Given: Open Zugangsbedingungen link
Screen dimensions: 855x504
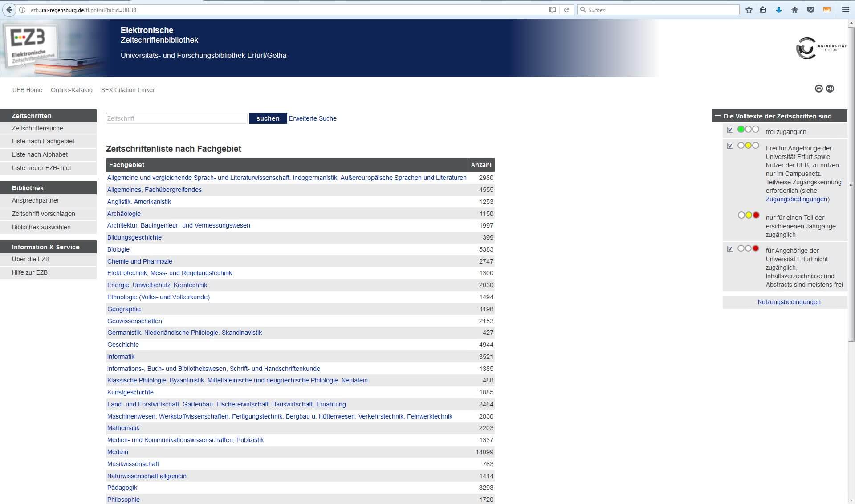Looking at the screenshot, I should point(797,199).
